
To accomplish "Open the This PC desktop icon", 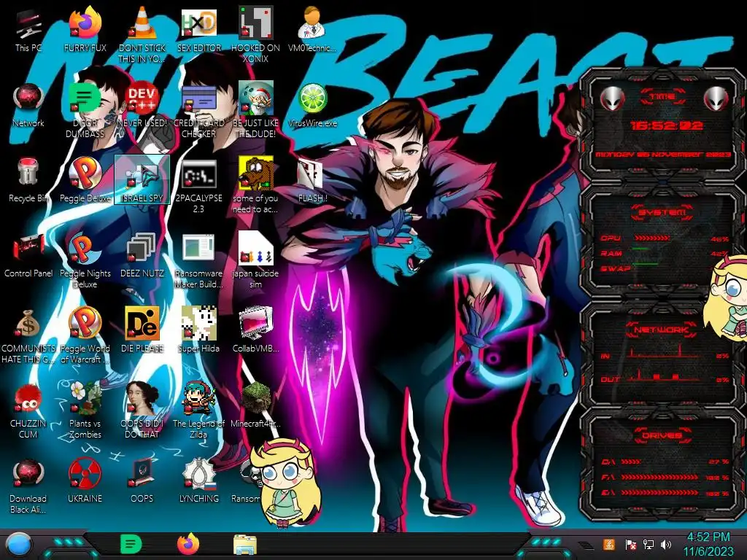I will pos(28,29).
